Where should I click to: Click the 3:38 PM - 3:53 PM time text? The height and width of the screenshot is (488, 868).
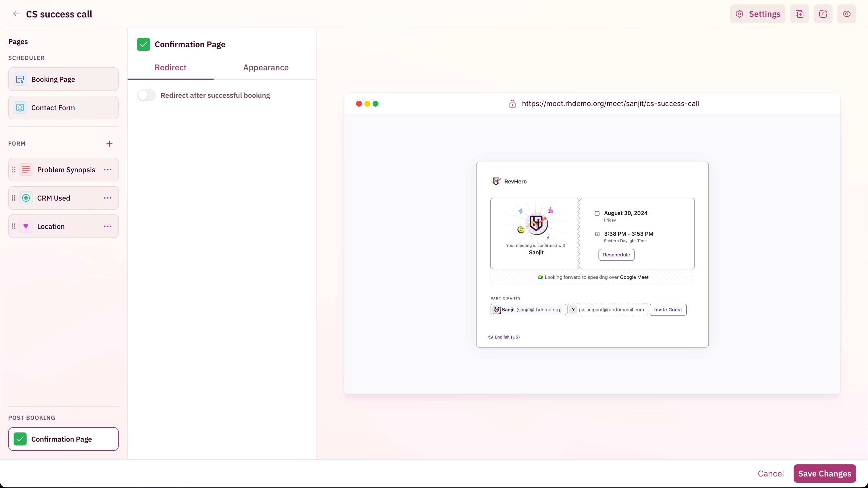pyautogui.click(x=629, y=234)
